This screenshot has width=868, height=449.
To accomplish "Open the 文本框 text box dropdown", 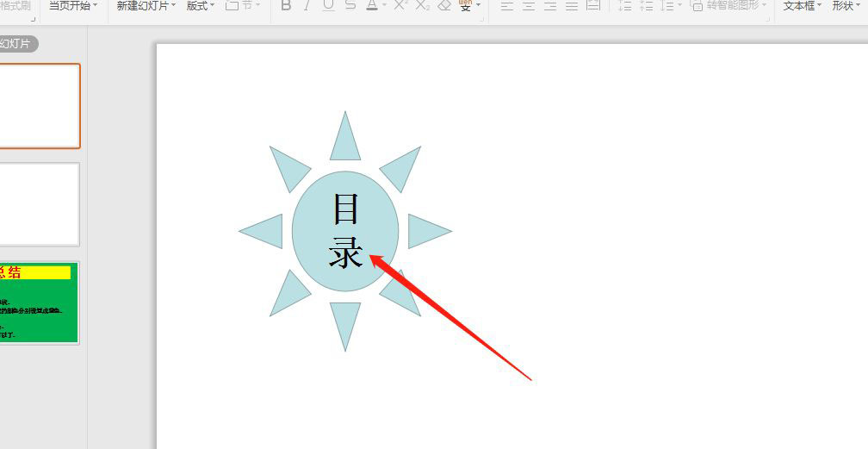I will pyautogui.click(x=803, y=5).
